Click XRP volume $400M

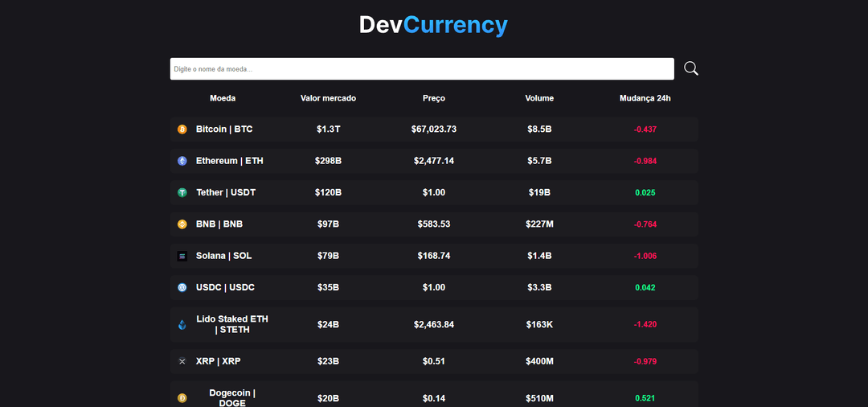tap(540, 361)
